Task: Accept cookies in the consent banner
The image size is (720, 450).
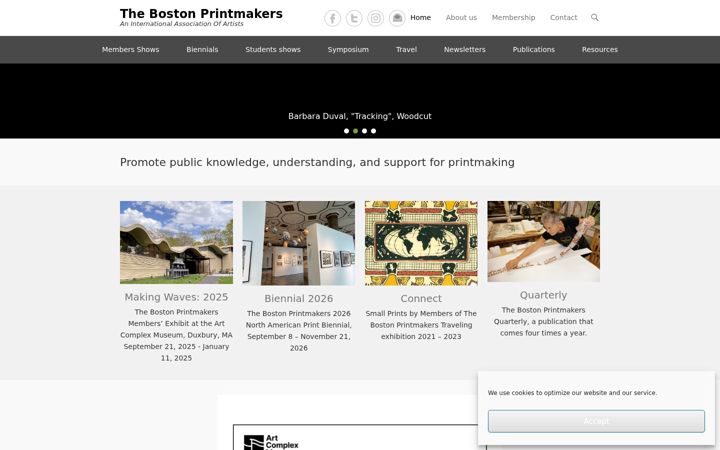Action: (x=596, y=421)
